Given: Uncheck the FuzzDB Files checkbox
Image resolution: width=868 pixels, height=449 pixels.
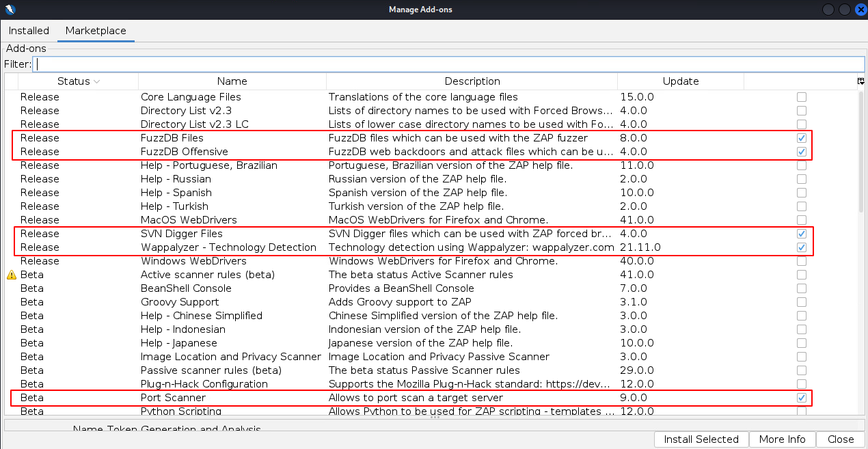Looking at the screenshot, I should click(801, 138).
